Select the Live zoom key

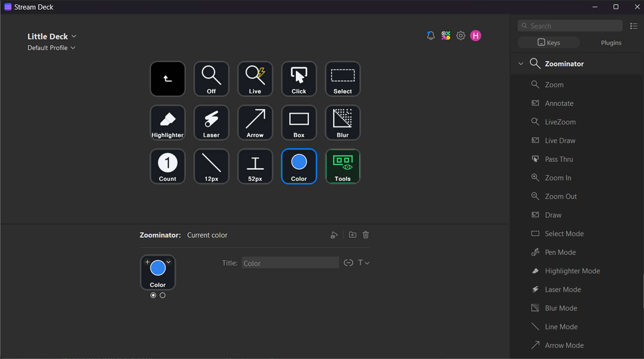coord(255,79)
